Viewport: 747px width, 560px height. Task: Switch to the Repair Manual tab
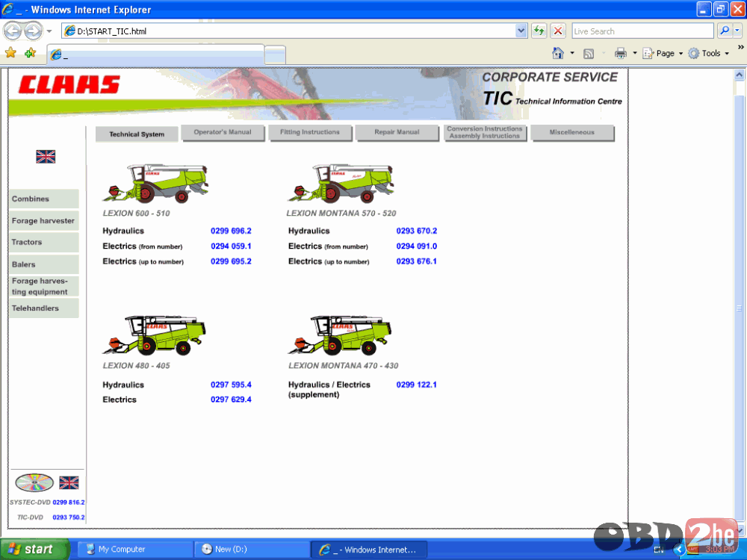point(397,132)
